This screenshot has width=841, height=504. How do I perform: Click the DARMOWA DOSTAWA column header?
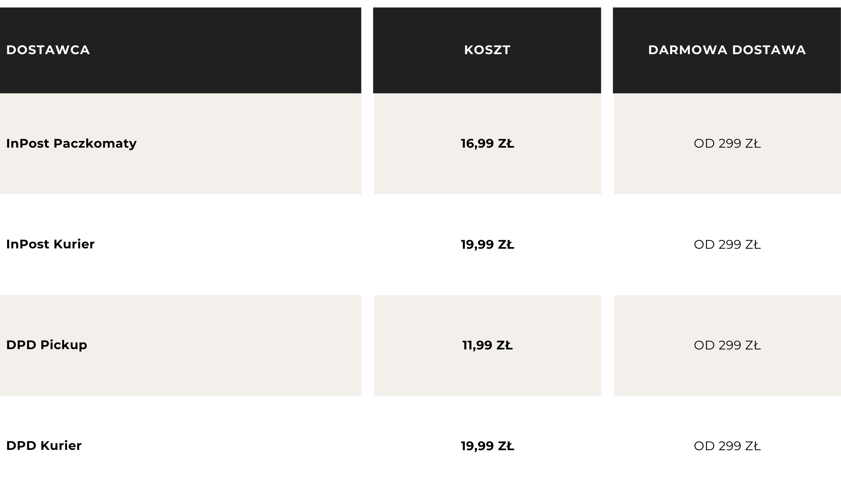click(x=726, y=50)
